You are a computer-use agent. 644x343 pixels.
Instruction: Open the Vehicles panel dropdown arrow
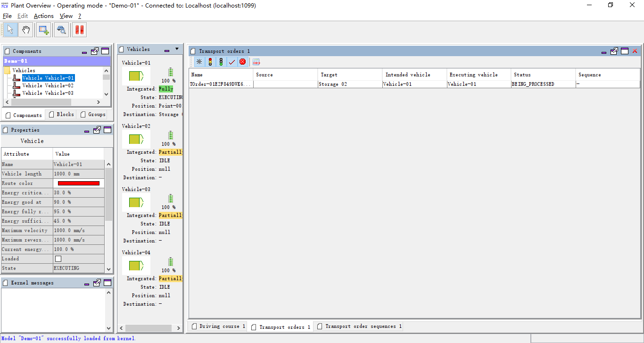point(178,49)
